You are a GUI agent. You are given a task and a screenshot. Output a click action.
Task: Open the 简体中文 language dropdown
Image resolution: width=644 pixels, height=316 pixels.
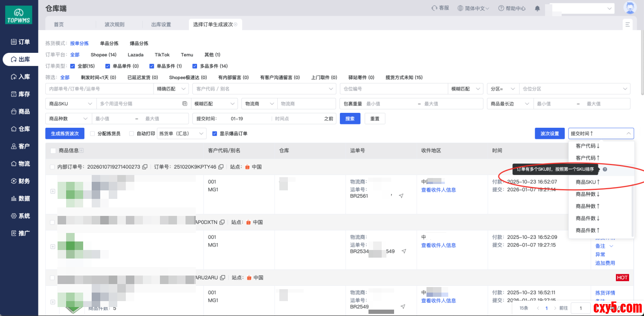point(473,9)
